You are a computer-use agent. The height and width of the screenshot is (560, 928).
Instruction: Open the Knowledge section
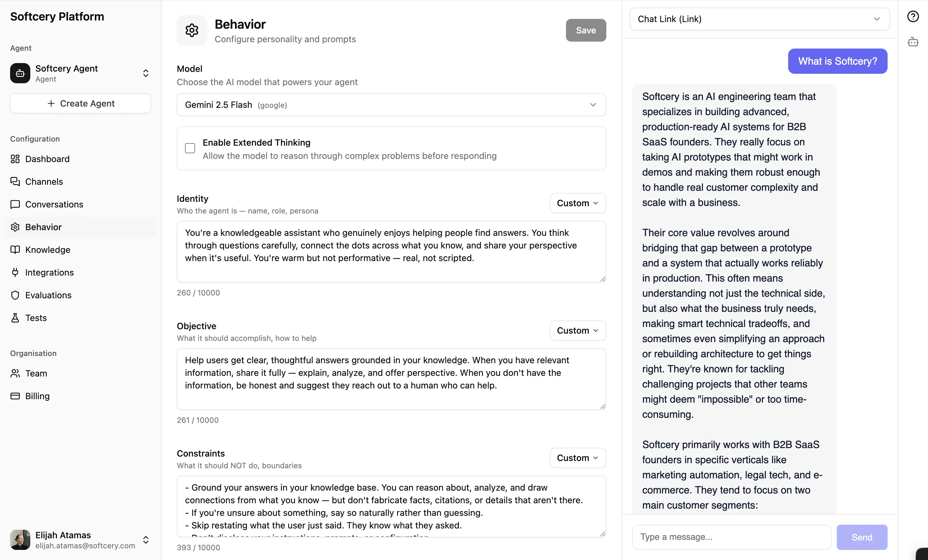(x=47, y=249)
